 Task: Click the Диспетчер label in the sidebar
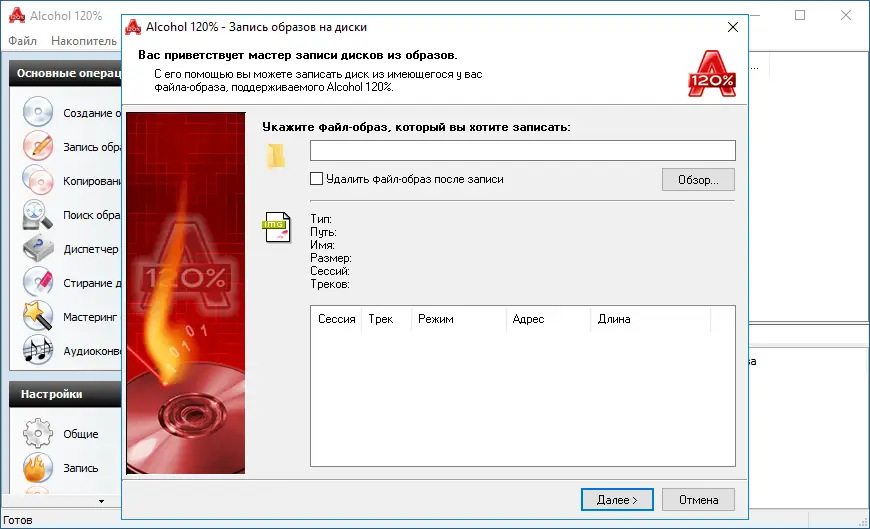click(x=90, y=249)
